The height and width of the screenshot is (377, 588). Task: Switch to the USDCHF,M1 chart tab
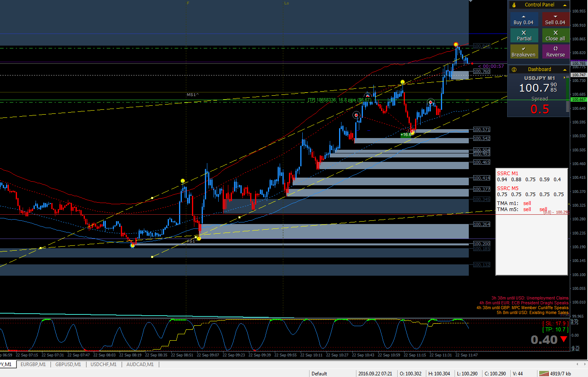103,364
